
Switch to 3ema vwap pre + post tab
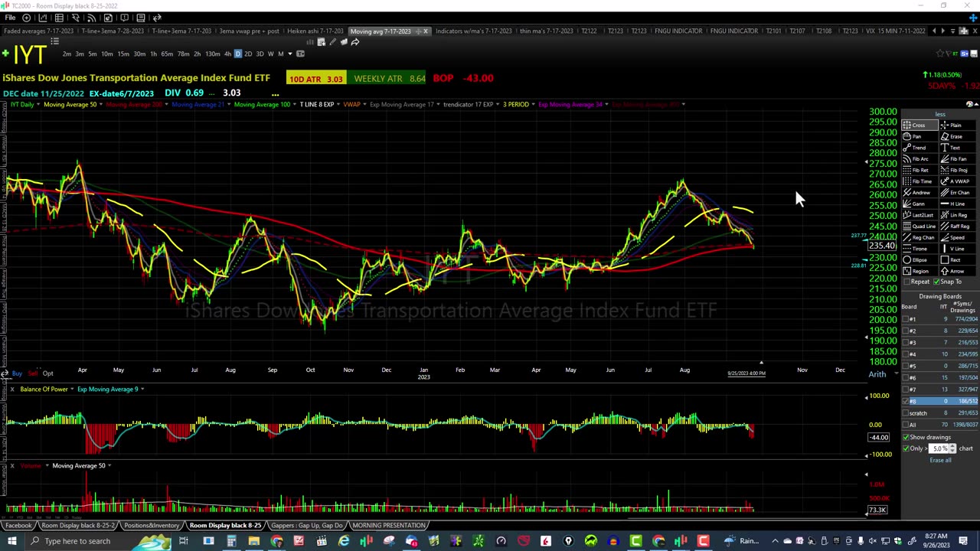[249, 31]
